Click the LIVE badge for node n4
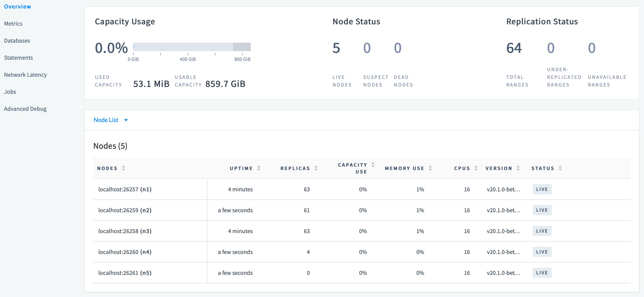 click(542, 252)
